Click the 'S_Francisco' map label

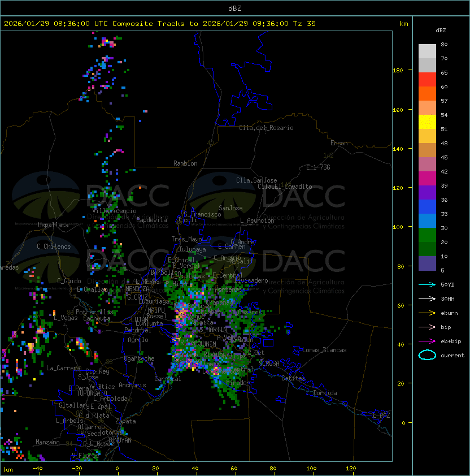[x=202, y=214]
